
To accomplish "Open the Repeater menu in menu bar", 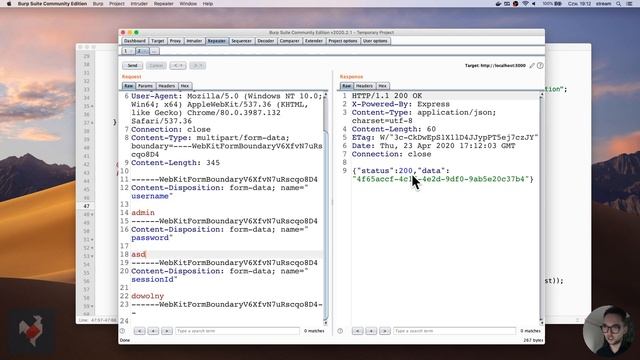I will 164,4.
